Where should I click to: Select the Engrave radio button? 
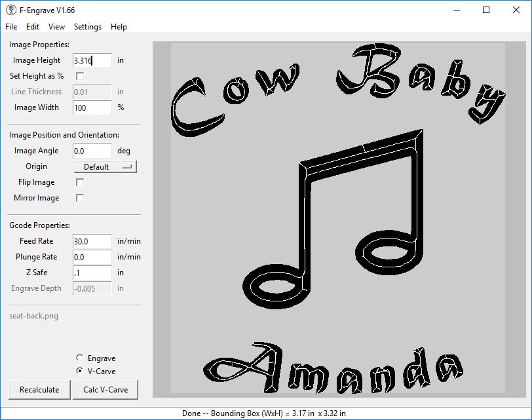point(79,358)
